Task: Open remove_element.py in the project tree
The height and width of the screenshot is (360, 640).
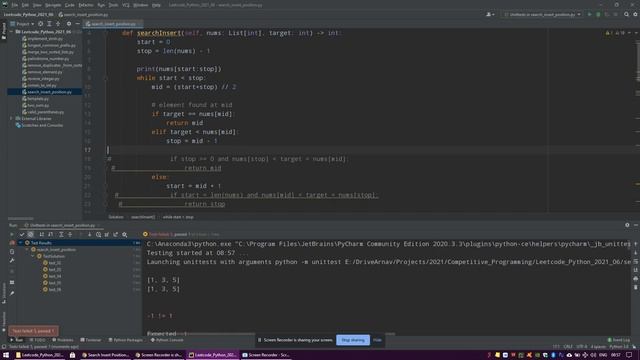Action: pos(42,72)
